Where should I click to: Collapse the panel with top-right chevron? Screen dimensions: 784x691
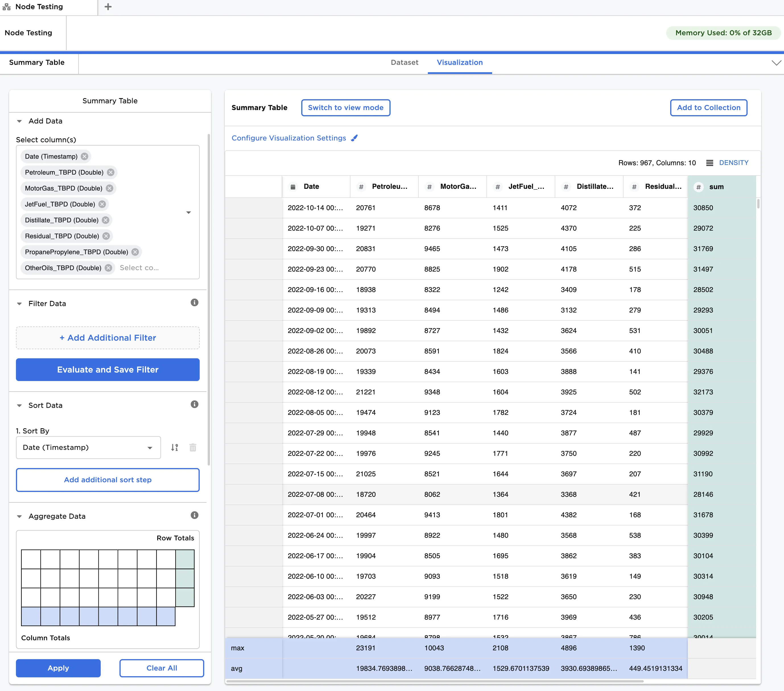[776, 63]
